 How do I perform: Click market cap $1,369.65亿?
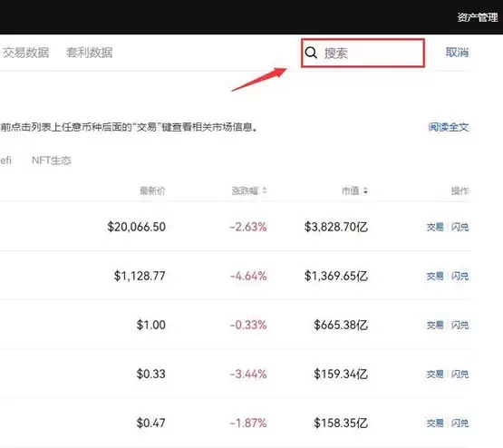tap(336, 276)
